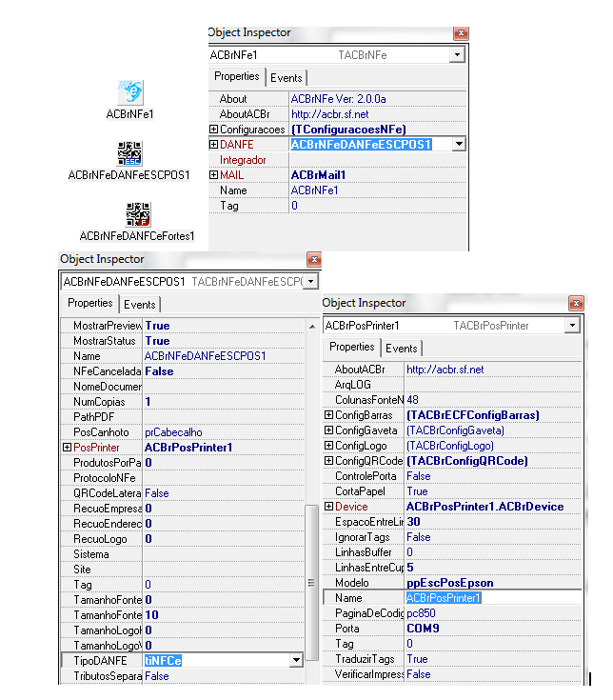Open the ACBrPosPrinter1 component selector dropdown
613x700 pixels.
coord(572,326)
